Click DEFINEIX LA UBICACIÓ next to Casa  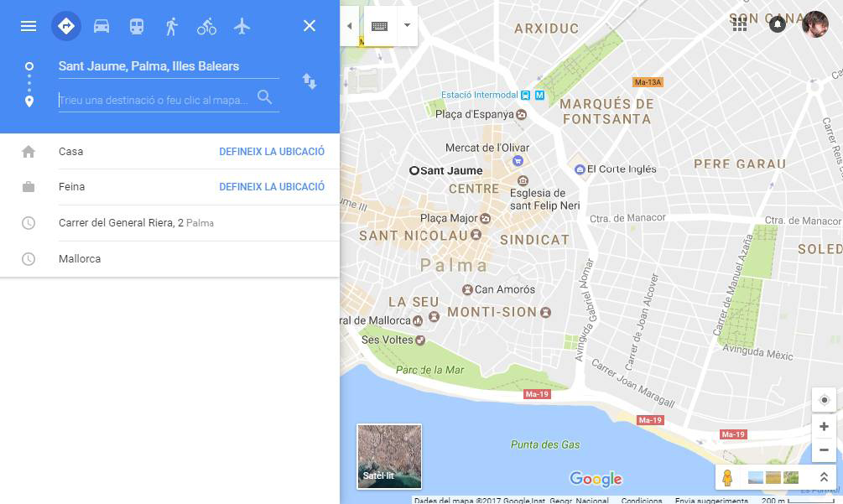coord(272,152)
